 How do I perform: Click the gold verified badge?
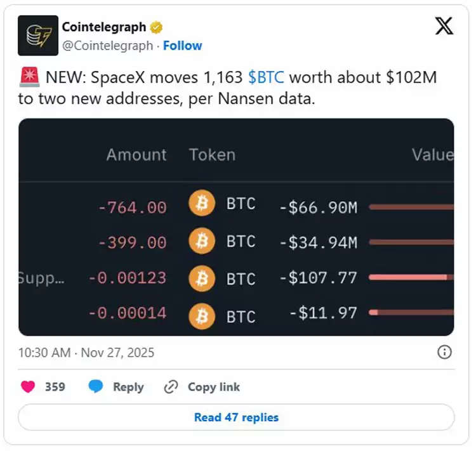(156, 27)
